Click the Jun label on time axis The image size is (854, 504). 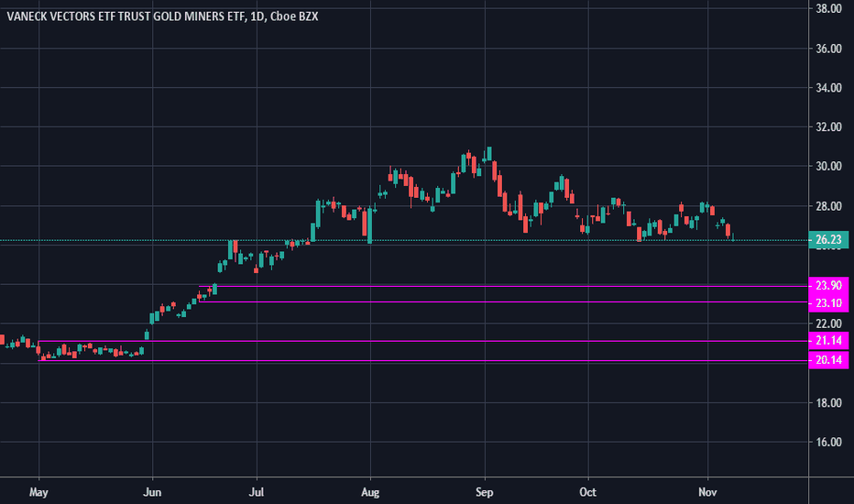[152, 493]
